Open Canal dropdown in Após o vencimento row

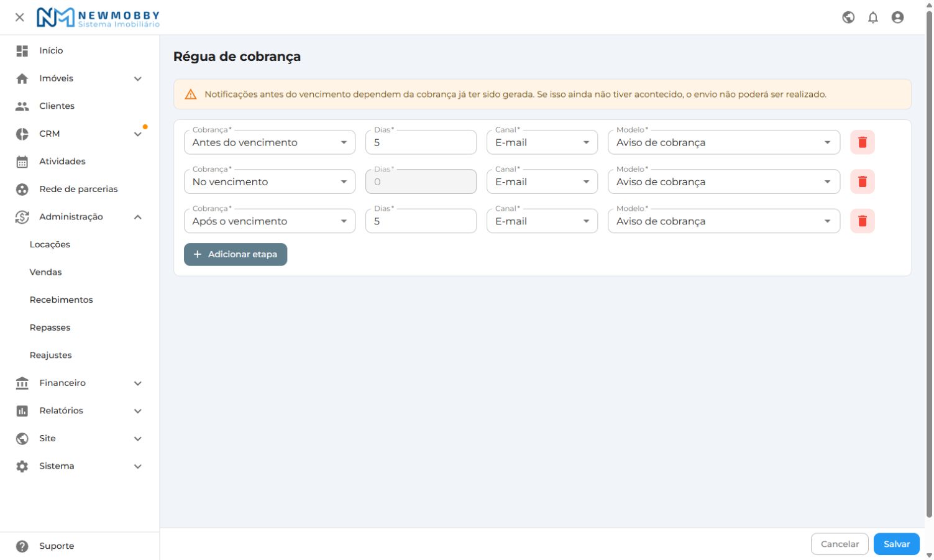(542, 221)
